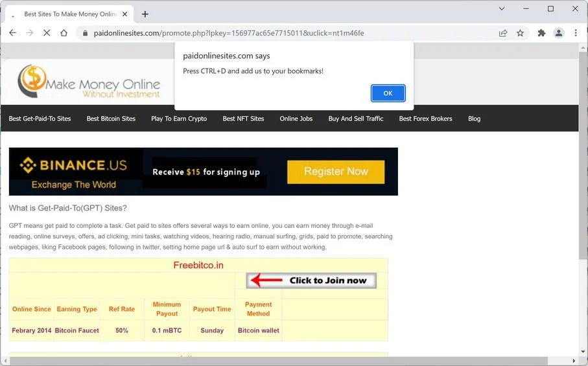
Task: Open Buy And Sell Traffic menu
Action: (x=356, y=119)
